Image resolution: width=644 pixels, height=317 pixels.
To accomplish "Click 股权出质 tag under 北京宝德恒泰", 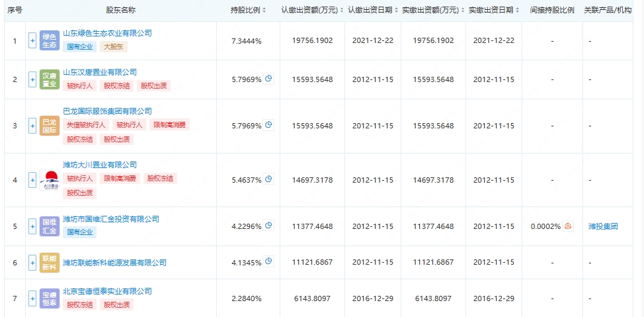I will tap(116, 305).
